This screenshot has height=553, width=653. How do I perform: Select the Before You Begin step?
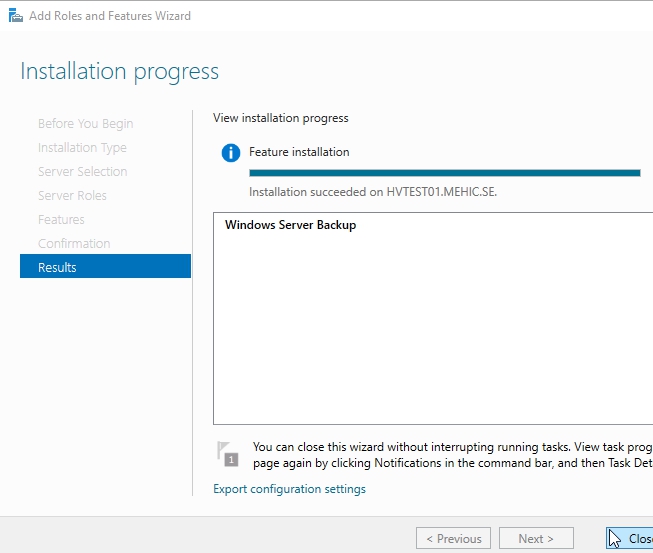[x=85, y=123]
